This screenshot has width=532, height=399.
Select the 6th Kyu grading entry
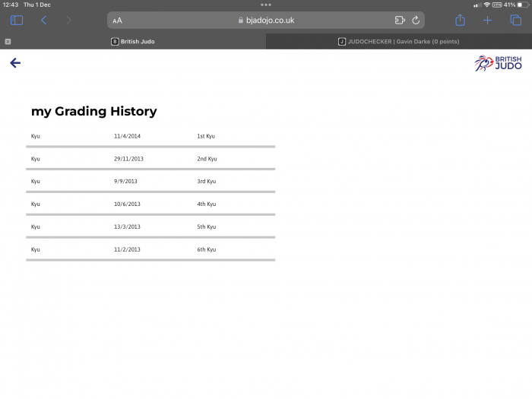point(150,249)
